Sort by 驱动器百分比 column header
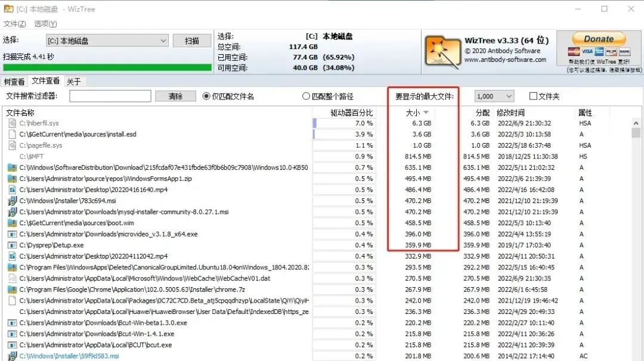 click(x=352, y=113)
